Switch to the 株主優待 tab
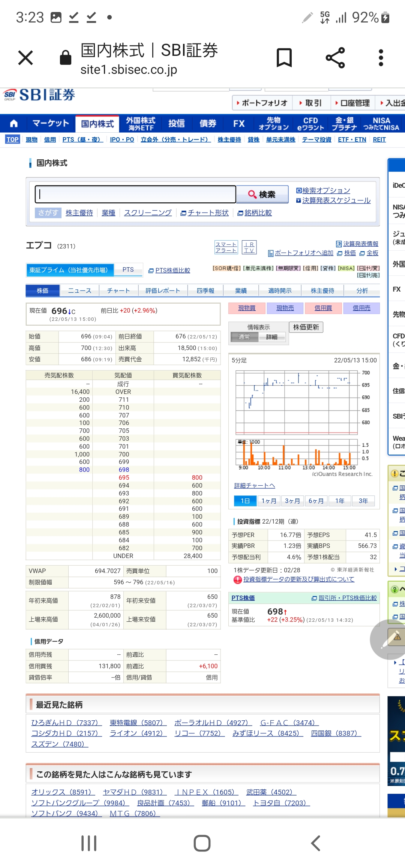The height and width of the screenshot is (868, 405). 322,290
